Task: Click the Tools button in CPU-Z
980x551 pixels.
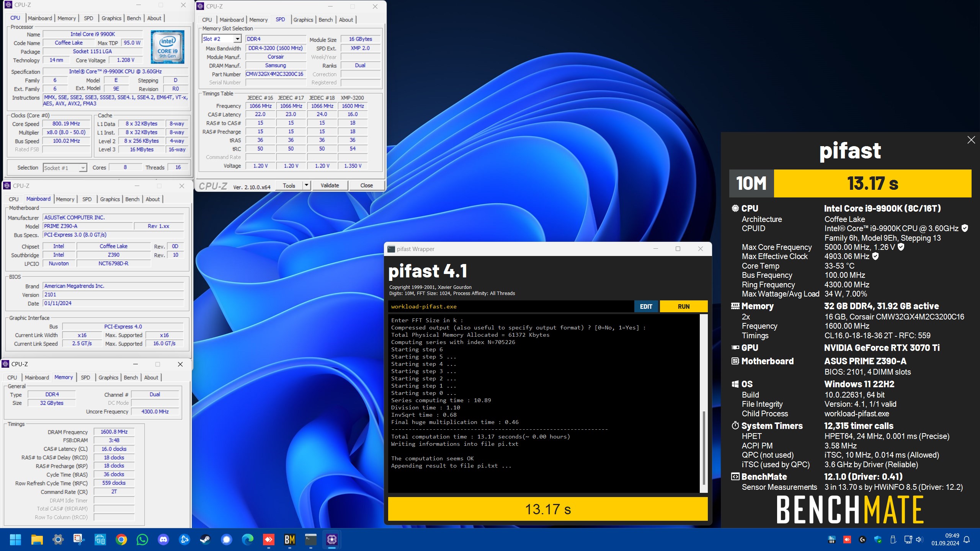Action: [x=289, y=186]
